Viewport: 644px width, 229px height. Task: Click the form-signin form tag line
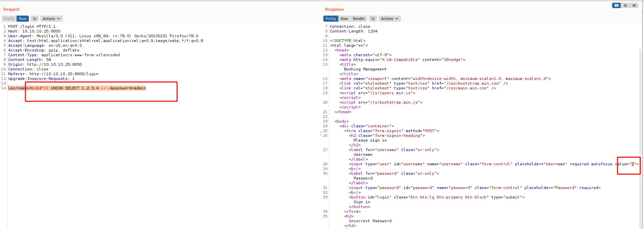[392, 131]
